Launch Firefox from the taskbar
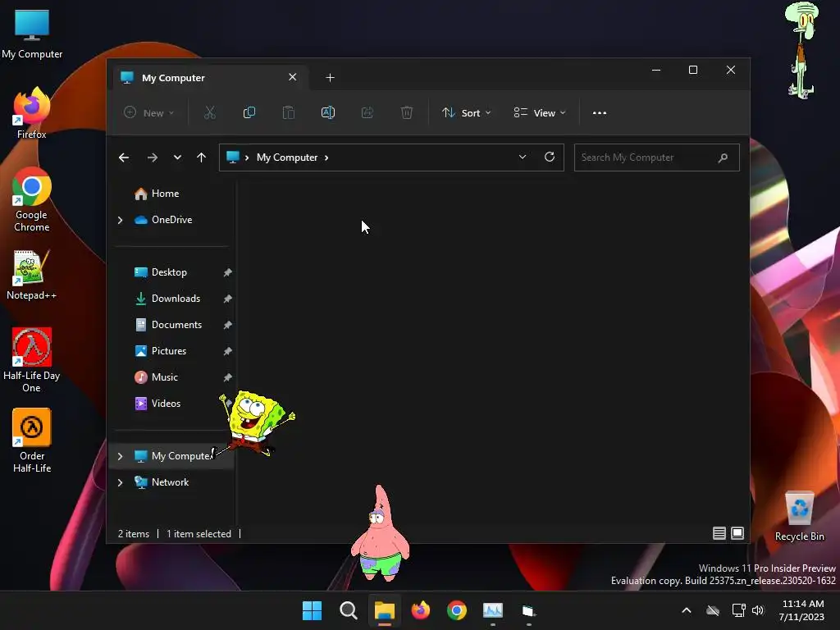 (x=421, y=610)
